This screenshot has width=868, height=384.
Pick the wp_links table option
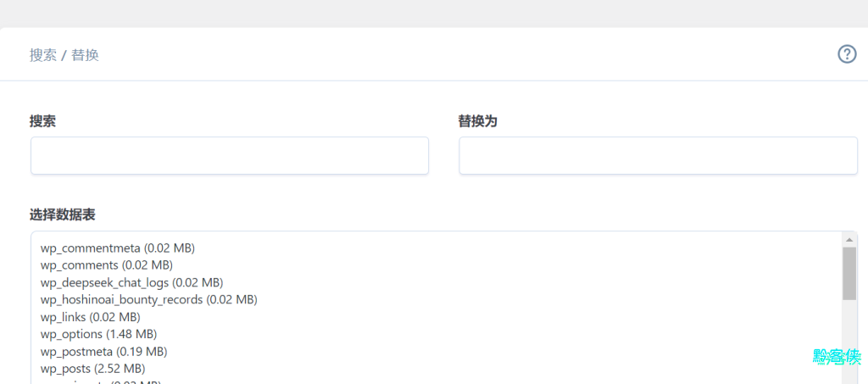pyautogui.click(x=90, y=317)
